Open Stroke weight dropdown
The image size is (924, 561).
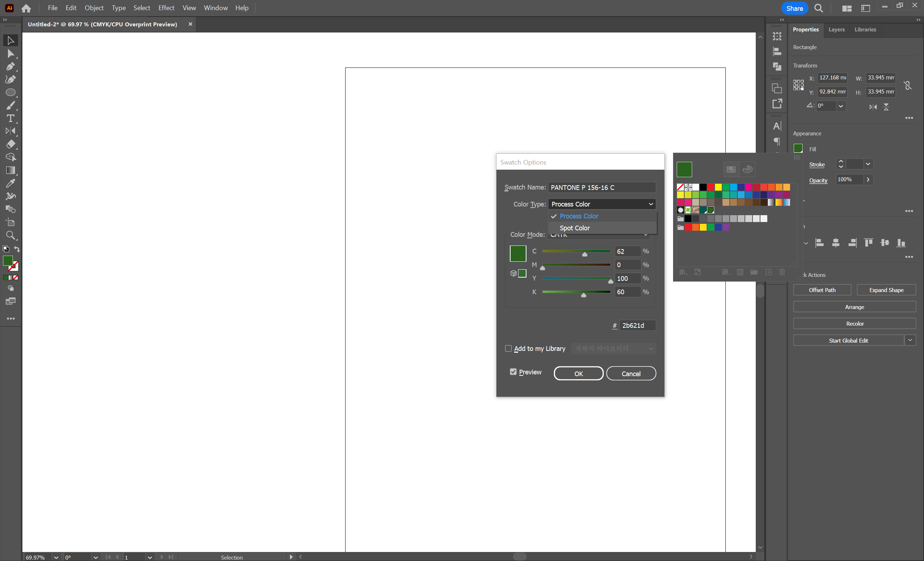coord(868,164)
